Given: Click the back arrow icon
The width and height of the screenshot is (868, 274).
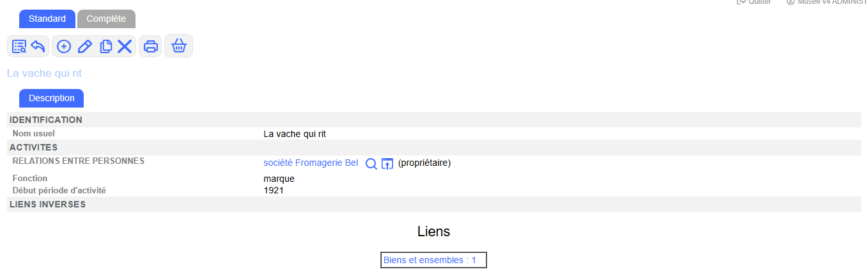Looking at the screenshot, I should [38, 47].
